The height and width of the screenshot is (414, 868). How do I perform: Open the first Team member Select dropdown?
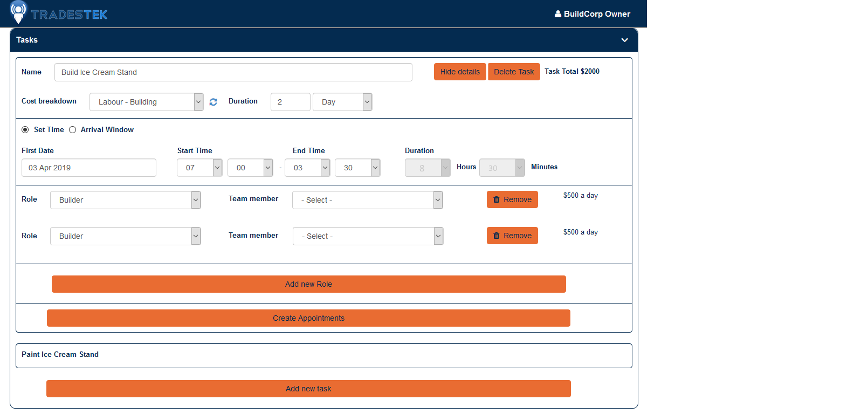[367, 200]
